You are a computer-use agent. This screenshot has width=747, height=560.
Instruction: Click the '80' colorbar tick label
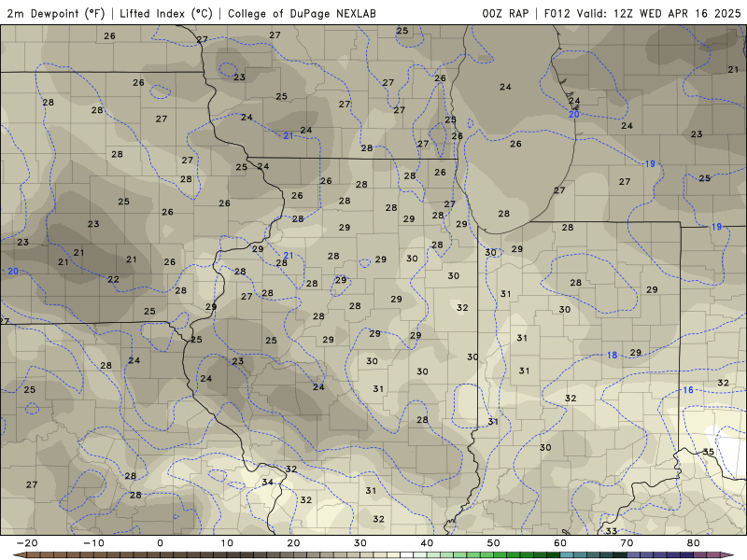click(694, 543)
